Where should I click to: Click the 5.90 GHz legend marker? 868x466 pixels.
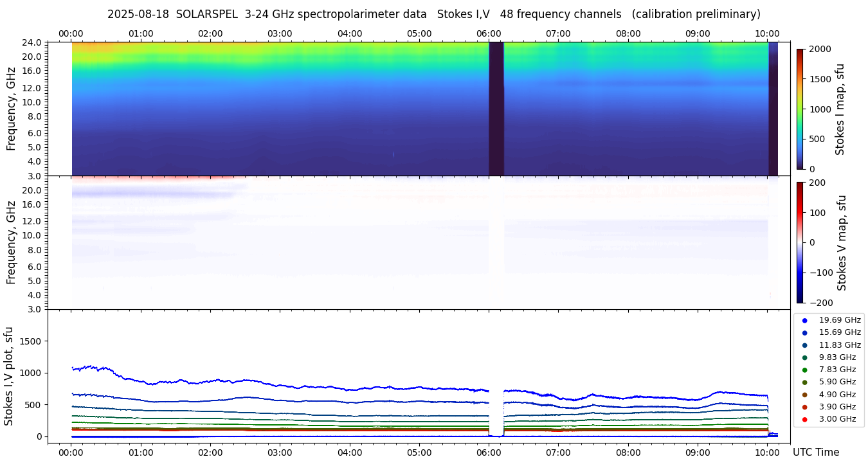click(804, 382)
